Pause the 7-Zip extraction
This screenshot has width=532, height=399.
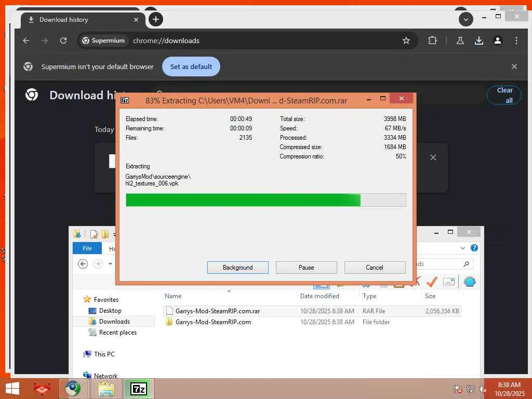pos(306,268)
